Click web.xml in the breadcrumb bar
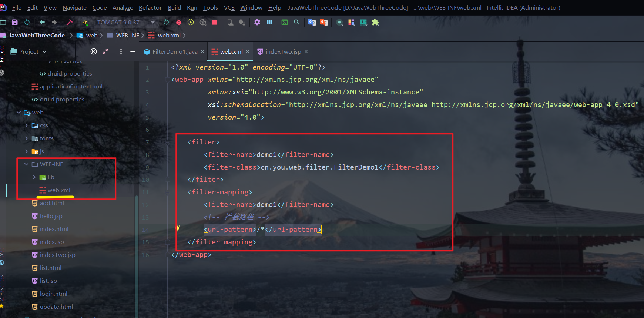The image size is (644, 318). [x=169, y=36]
